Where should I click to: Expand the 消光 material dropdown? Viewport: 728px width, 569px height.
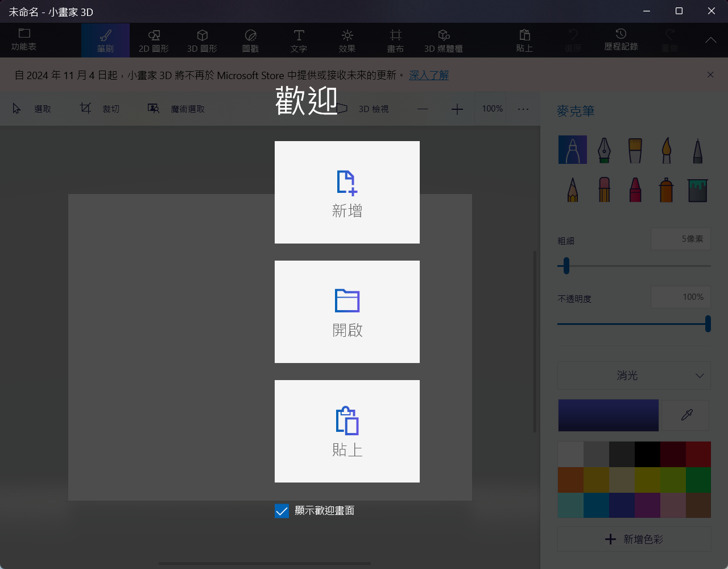(634, 376)
